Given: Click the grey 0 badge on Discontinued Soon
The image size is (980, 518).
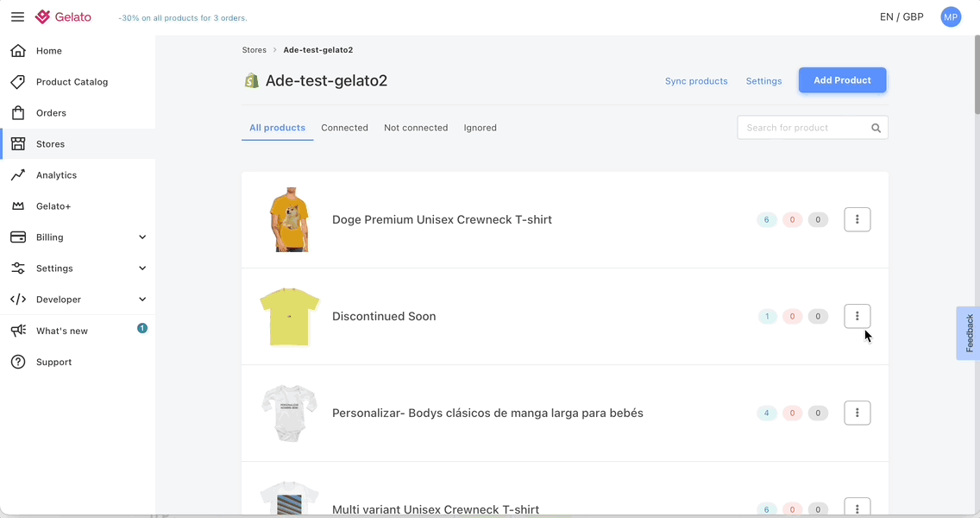Looking at the screenshot, I should (x=818, y=316).
